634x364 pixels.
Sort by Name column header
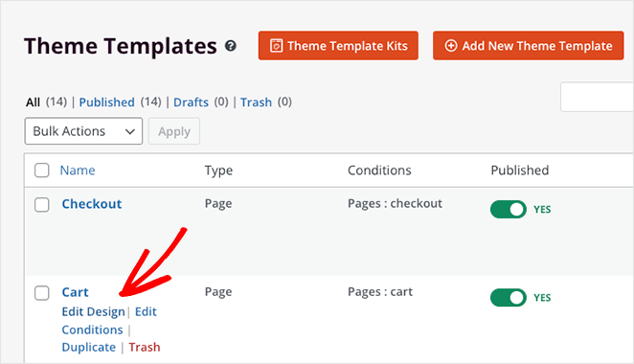(78, 171)
